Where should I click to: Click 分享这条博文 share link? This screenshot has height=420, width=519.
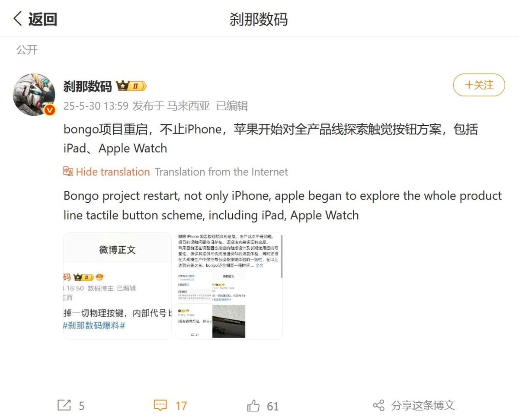(x=423, y=405)
